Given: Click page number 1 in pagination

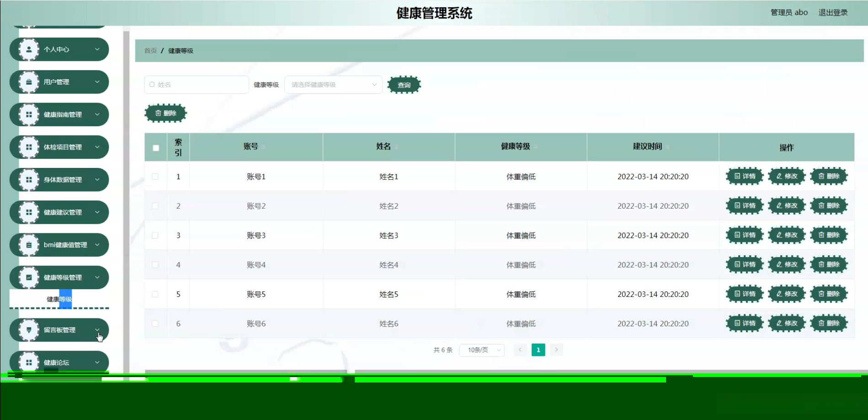Looking at the screenshot, I should tap(538, 350).
